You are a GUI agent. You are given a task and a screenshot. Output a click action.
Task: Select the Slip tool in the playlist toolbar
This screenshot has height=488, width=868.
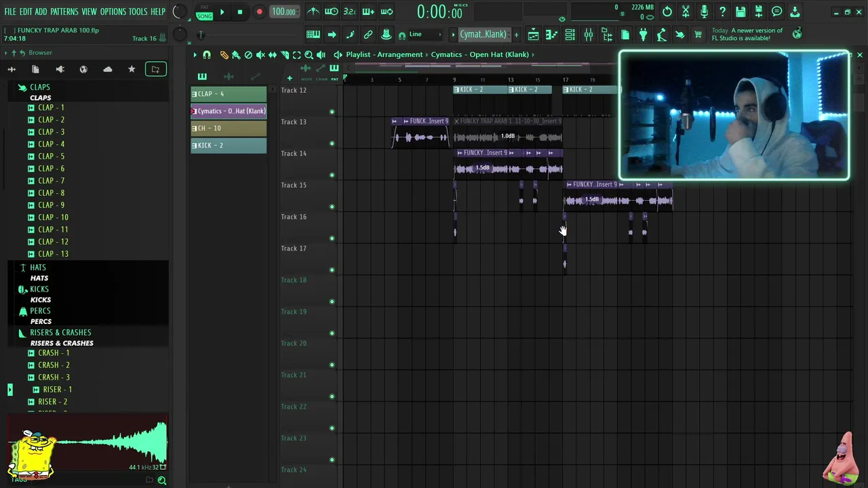273,55
